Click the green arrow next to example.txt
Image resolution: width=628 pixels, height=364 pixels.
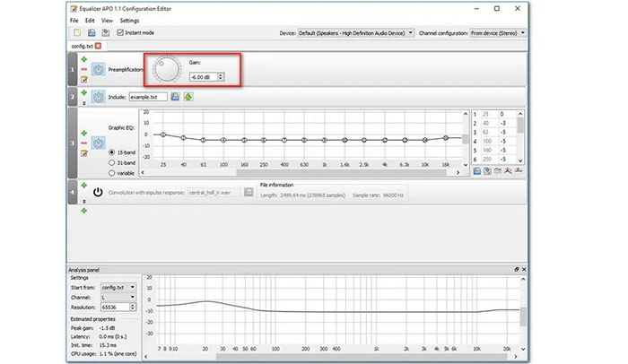(x=188, y=96)
